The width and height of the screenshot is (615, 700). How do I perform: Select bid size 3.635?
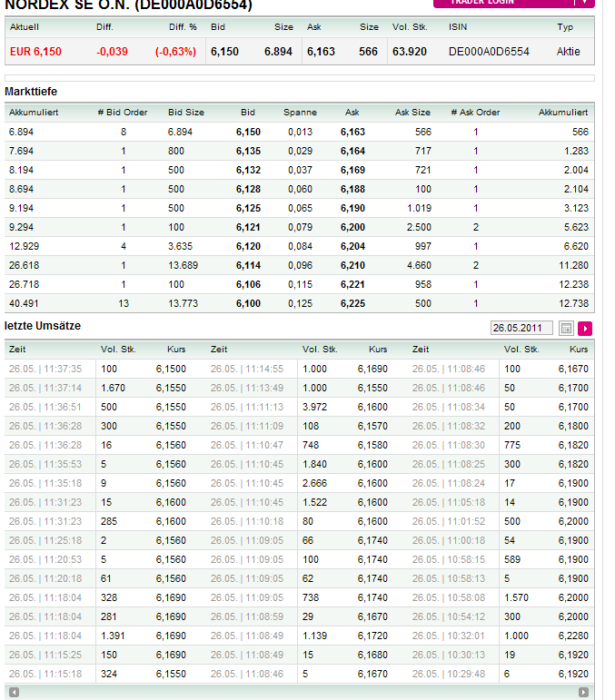[180, 246]
